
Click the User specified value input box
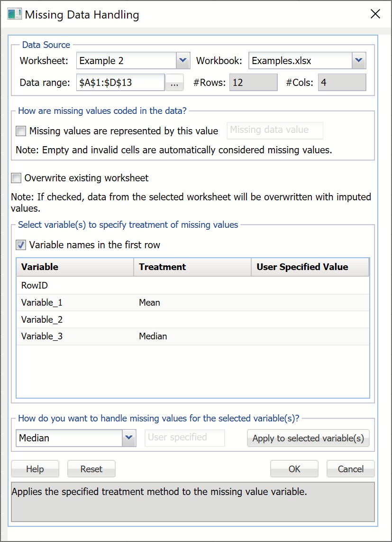click(x=184, y=438)
